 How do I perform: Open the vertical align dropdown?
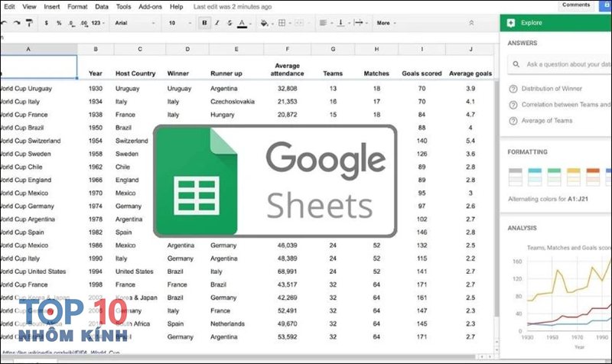click(x=343, y=23)
